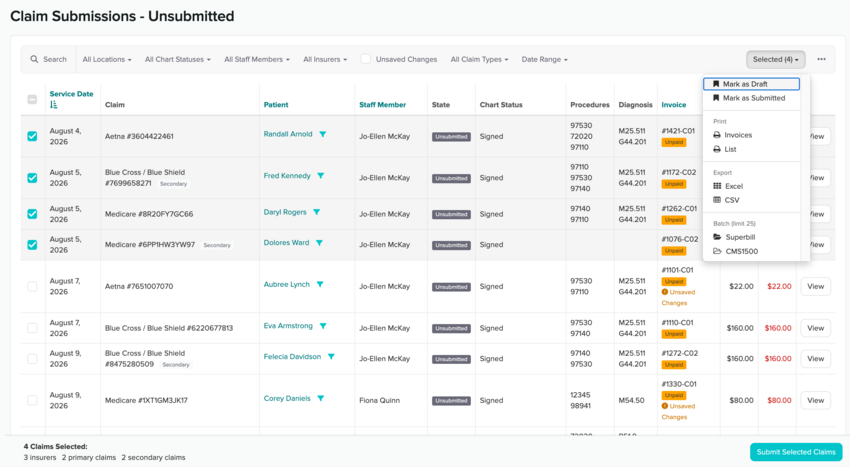This screenshot has width=850, height=467.
Task: Click the CMS1500 folder icon
Action: (717, 251)
